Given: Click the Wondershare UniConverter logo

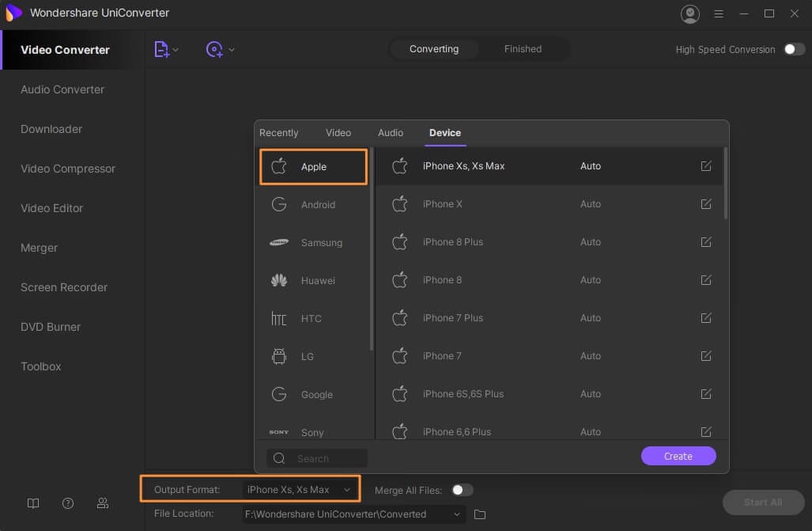Looking at the screenshot, I should tap(13, 13).
